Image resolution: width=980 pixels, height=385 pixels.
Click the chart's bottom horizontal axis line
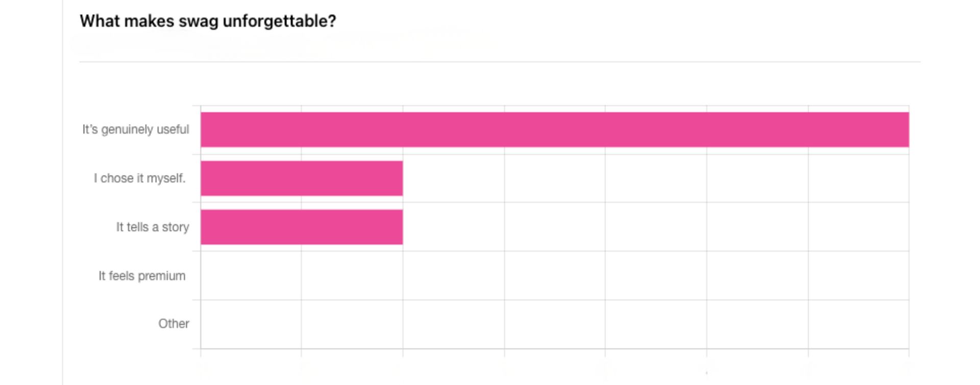pos(554,349)
